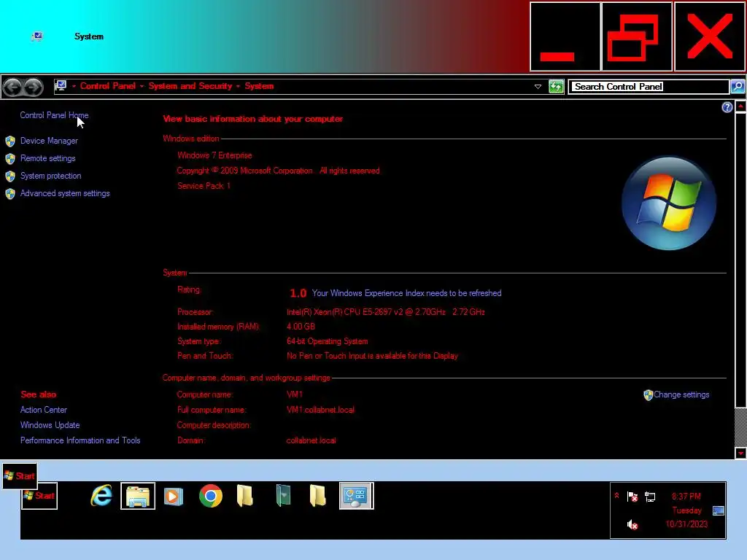The image size is (747, 560).
Task: Click the Search Control Panel field
Action: point(650,87)
